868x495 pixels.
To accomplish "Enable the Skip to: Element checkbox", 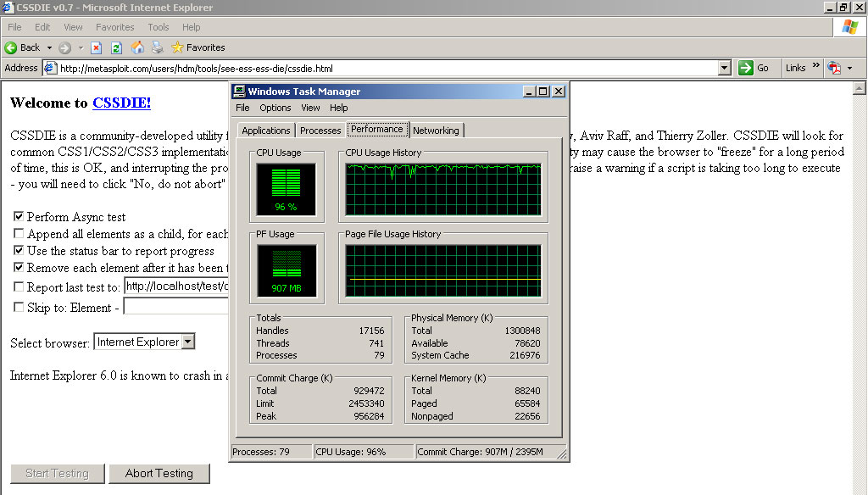I will click(19, 307).
